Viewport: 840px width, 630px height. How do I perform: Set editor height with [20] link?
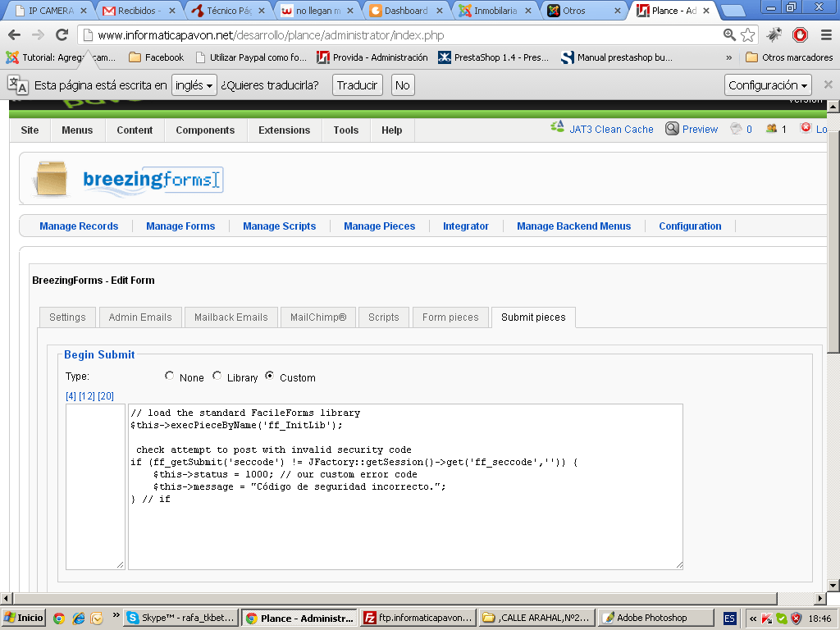tap(106, 396)
